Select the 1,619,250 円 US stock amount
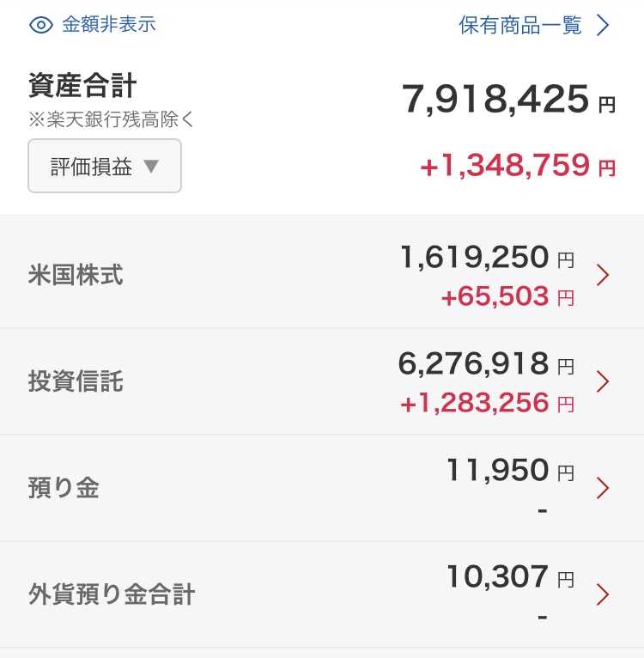 (487, 257)
